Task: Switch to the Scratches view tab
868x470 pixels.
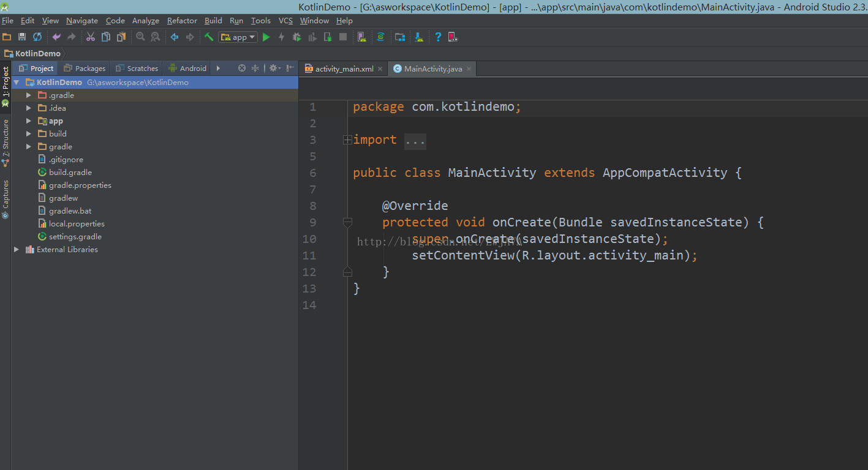Action: (137, 69)
